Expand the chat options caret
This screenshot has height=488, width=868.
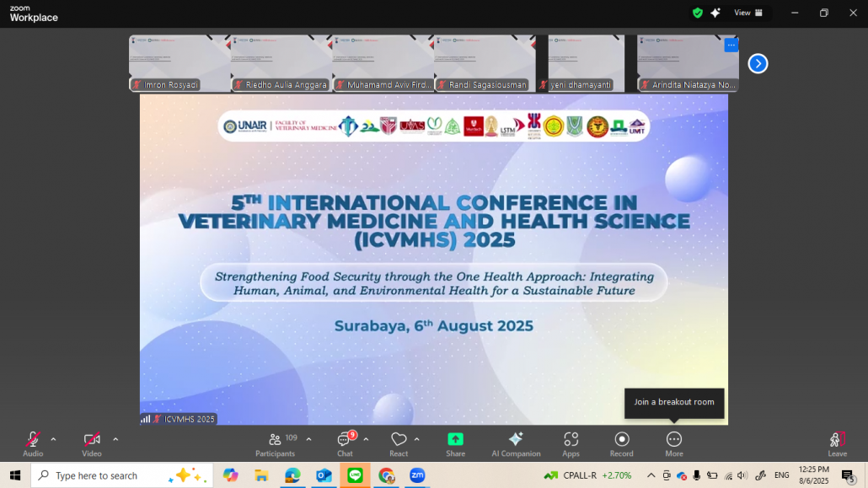[366, 439]
